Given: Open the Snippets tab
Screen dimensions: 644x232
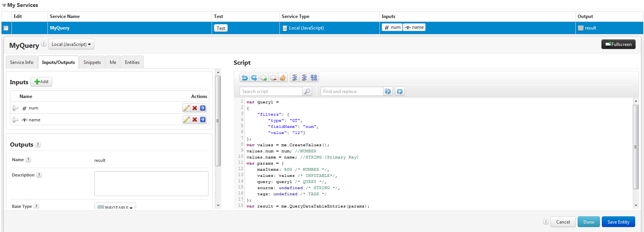Looking at the screenshot, I should [92, 62].
